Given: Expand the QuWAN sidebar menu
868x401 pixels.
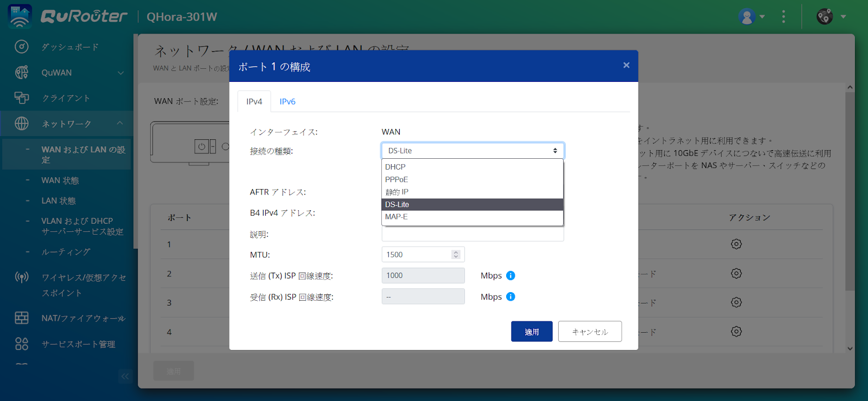Looking at the screenshot, I should click(x=120, y=73).
